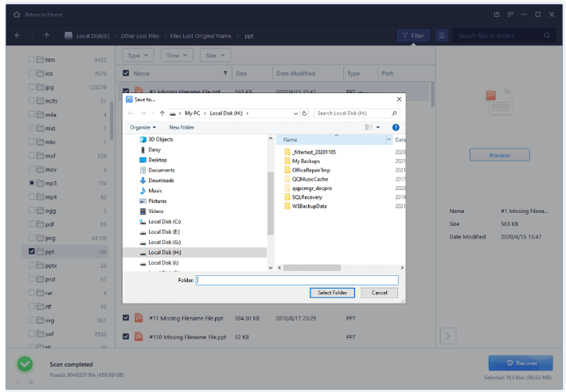This screenshot has height=392, width=566.
Task: Click New folder in dialog toolbar
Action: 182,127
